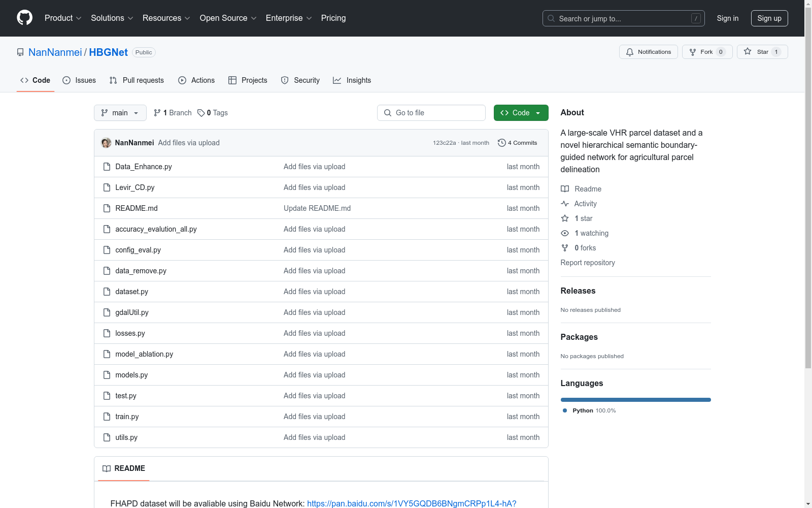The image size is (812, 508).
Task: Click the Search or jump to field
Action: [624, 18]
